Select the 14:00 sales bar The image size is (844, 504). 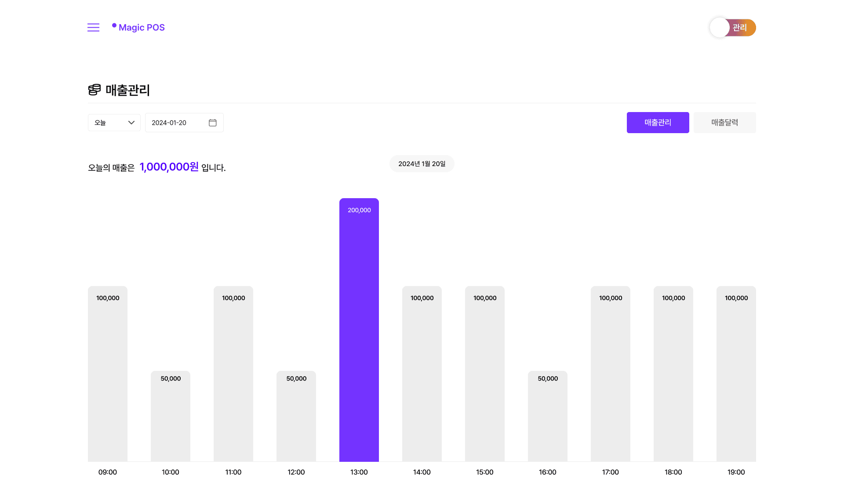point(422,374)
